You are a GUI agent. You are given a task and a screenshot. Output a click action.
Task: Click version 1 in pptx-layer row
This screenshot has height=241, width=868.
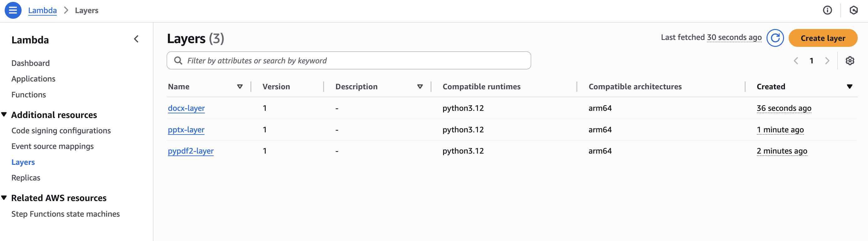click(265, 130)
